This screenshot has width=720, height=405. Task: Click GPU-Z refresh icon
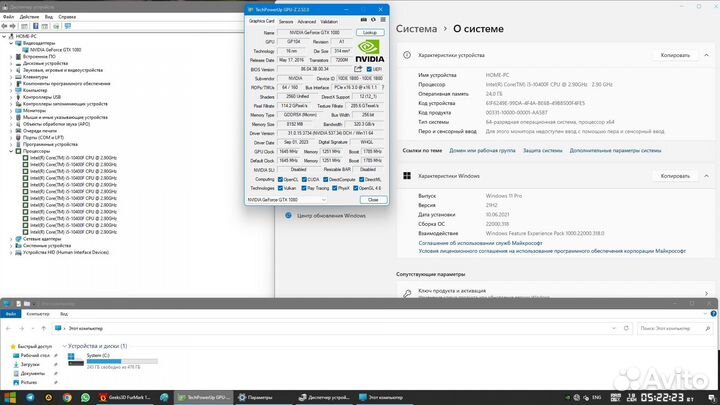point(373,20)
